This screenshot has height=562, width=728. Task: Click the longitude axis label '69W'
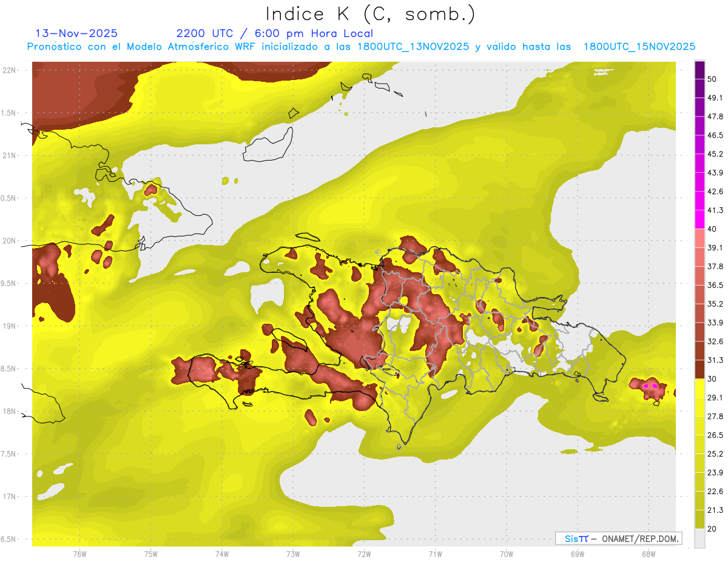pos(577,554)
